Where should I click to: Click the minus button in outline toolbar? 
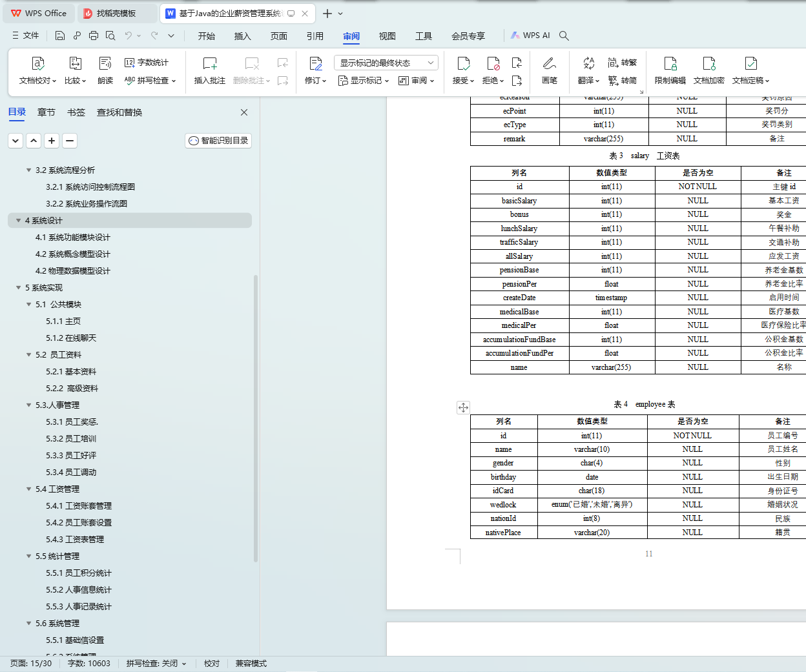click(70, 140)
